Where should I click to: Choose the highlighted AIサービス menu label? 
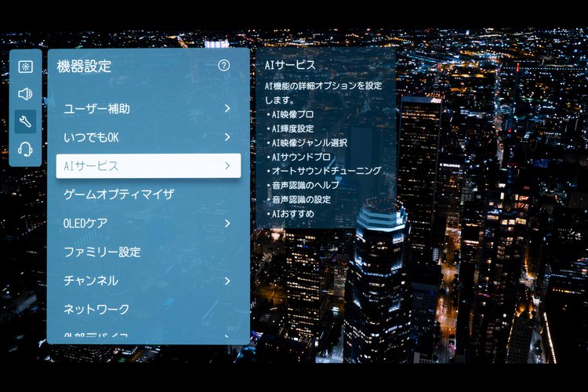(91, 165)
